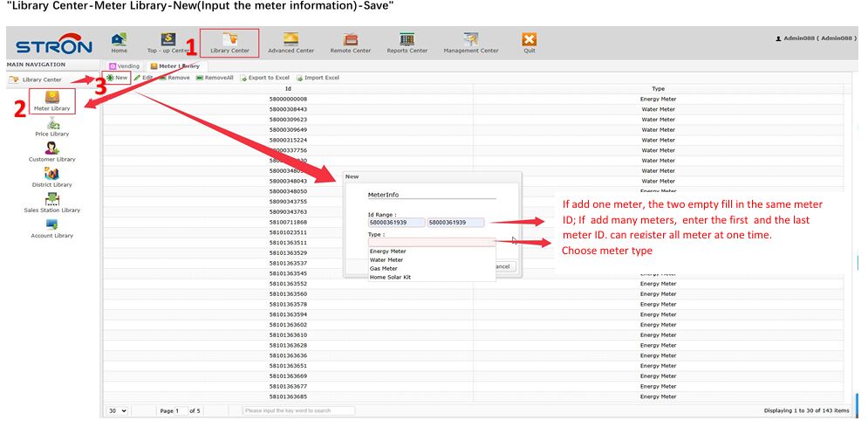Open the meter Type dropdown field
Image resolution: width=868 pixels, height=448 pixels.
pyautogui.click(x=432, y=242)
